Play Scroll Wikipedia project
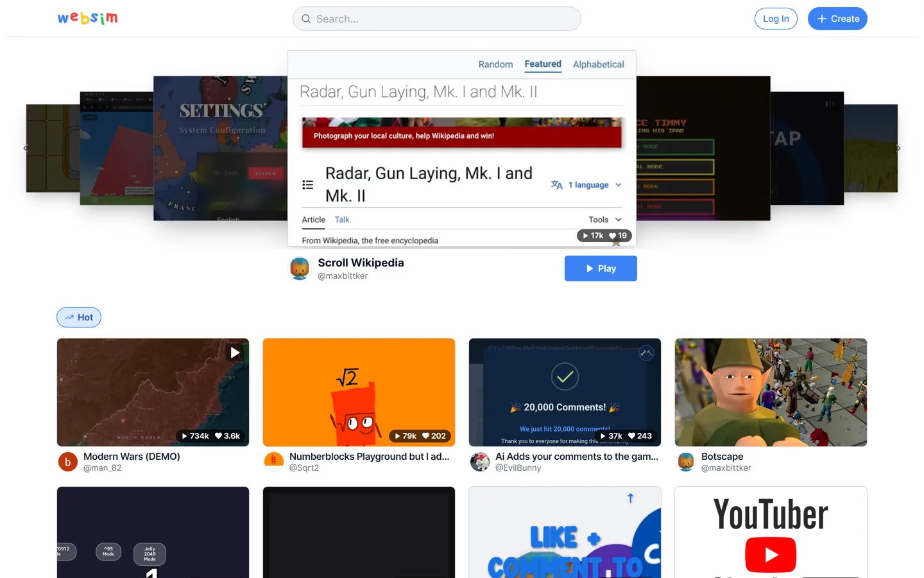 point(601,268)
